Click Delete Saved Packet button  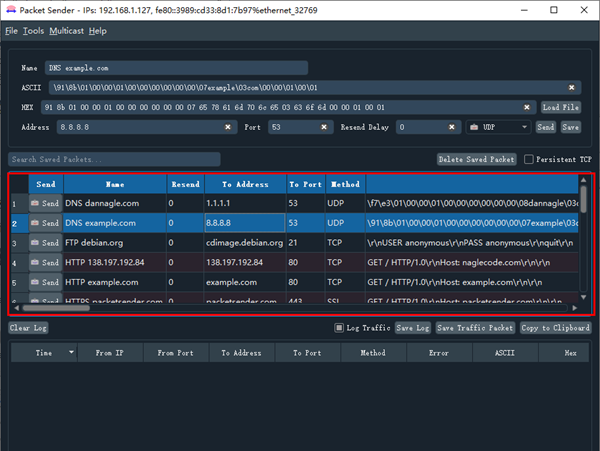pos(476,159)
